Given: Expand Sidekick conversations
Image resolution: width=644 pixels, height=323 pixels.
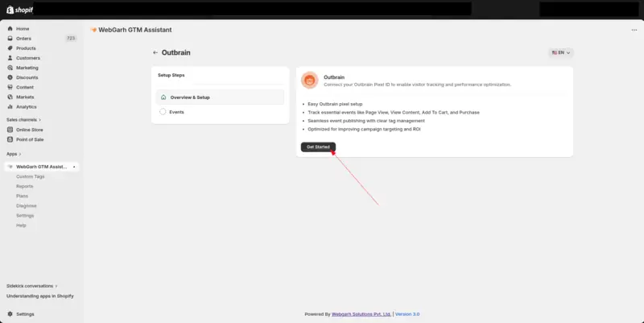Looking at the screenshot, I should point(31,286).
